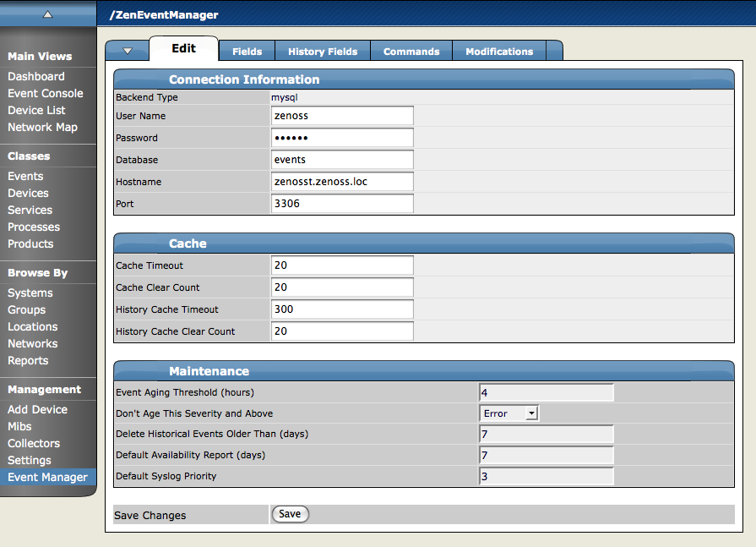Browse by Systems
The width and height of the screenshot is (756, 547).
click(x=30, y=293)
